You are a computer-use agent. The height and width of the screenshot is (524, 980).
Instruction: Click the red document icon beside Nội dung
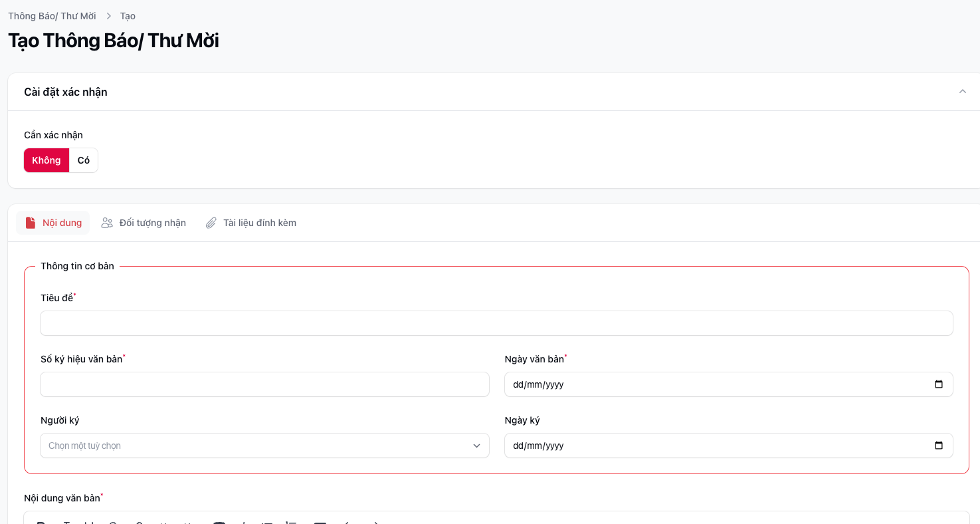pos(31,223)
